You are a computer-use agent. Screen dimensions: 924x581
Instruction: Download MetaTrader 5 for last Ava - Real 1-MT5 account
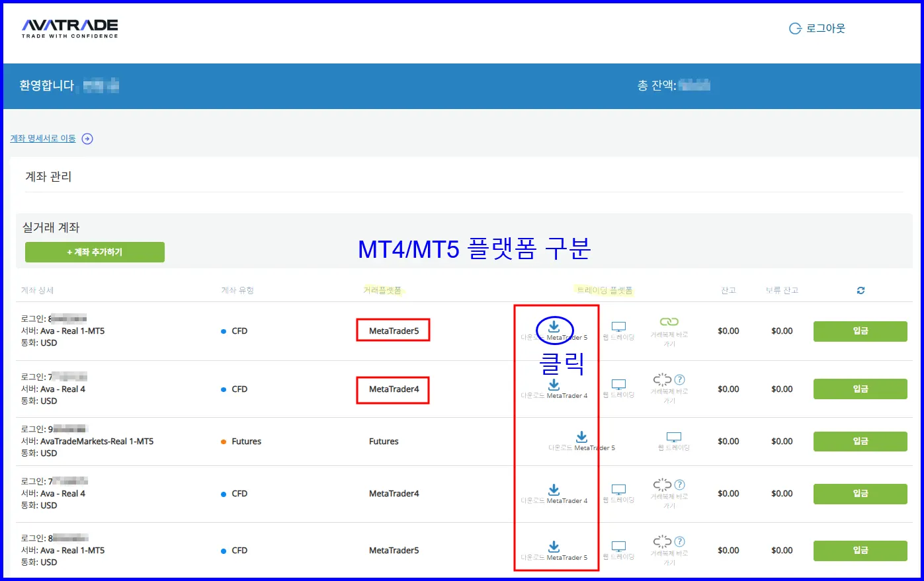tap(554, 547)
